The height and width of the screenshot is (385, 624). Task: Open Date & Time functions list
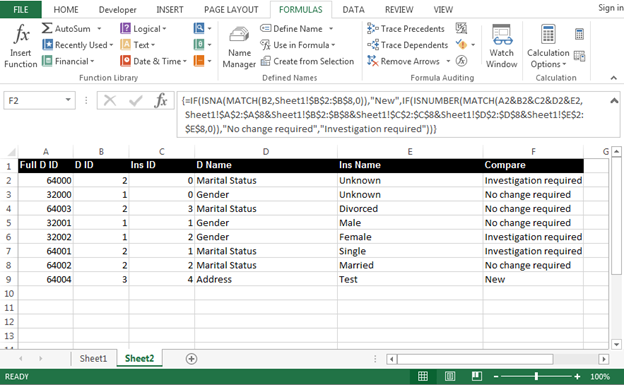click(154, 61)
